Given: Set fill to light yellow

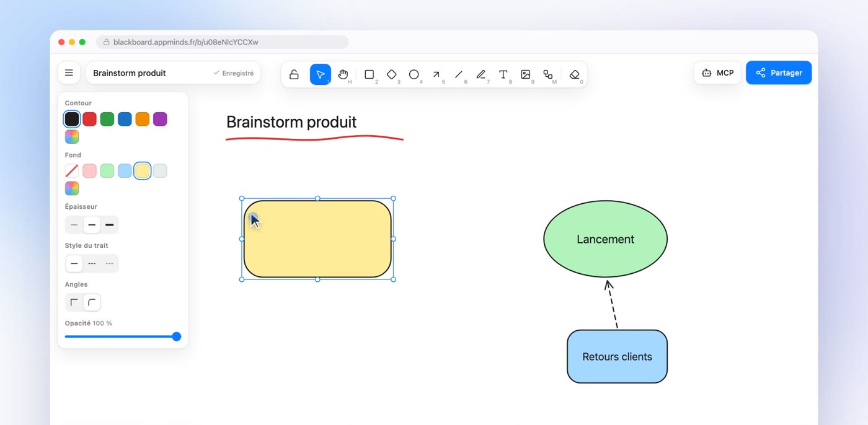Looking at the screenshot, I should [x=143, y=171].
